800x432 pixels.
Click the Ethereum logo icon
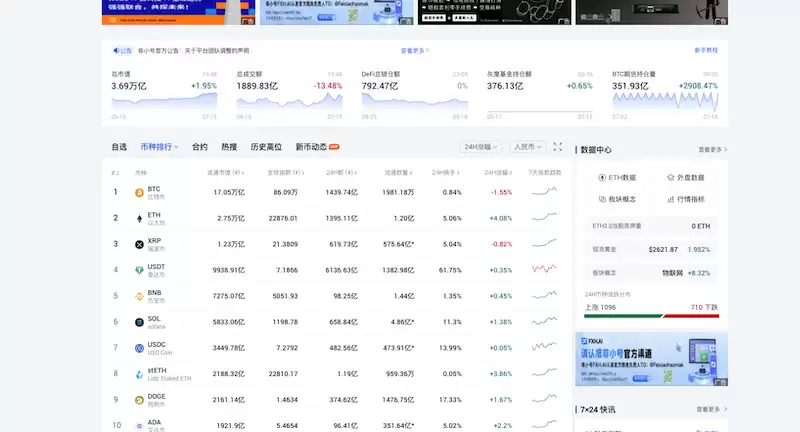coord(139,217)
